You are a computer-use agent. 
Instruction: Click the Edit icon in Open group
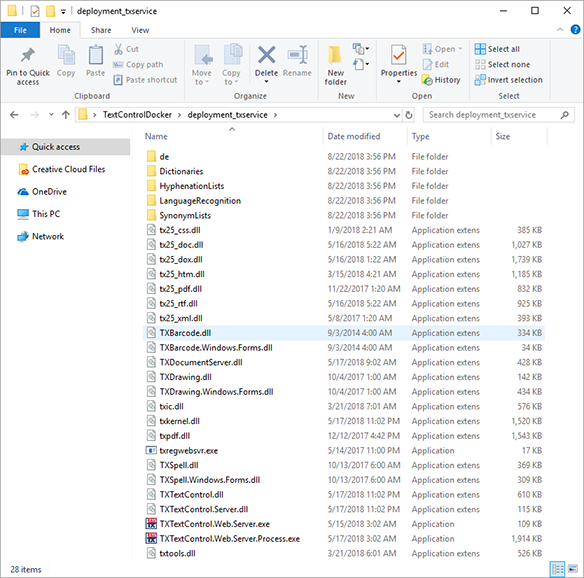pyautogui.click(x=427, y=64)
